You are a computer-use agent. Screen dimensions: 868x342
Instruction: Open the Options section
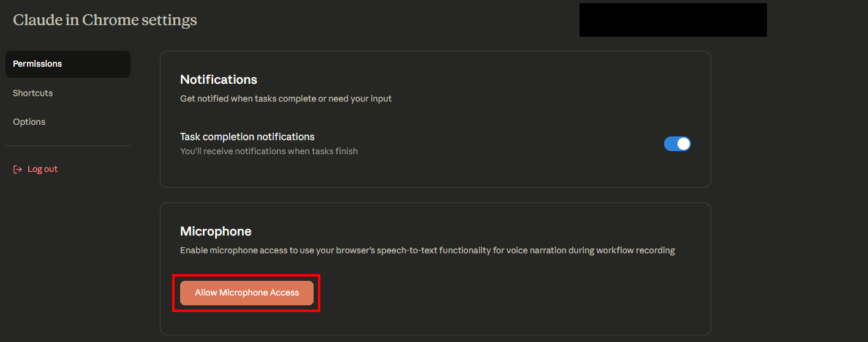click(29, 122)
